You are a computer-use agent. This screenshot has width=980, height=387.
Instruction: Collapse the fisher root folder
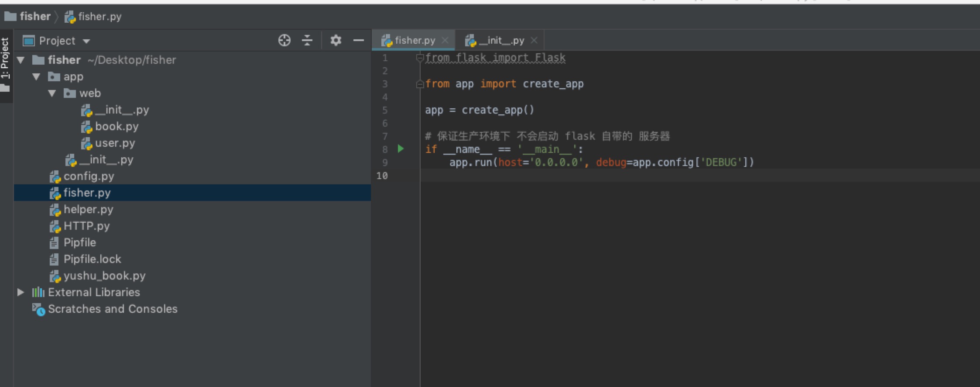(x=21, y=60)
